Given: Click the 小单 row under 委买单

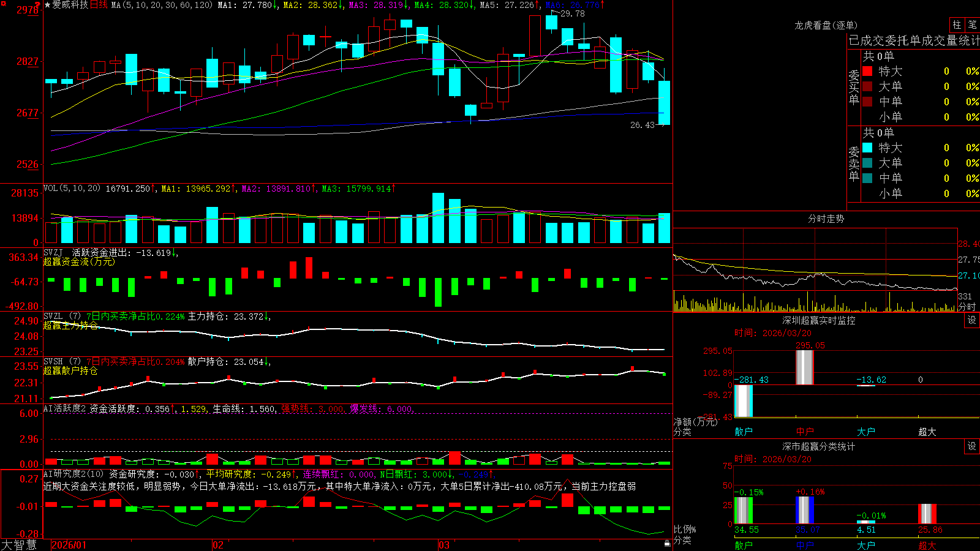Looking at the screenshot, I should point(920,117).
